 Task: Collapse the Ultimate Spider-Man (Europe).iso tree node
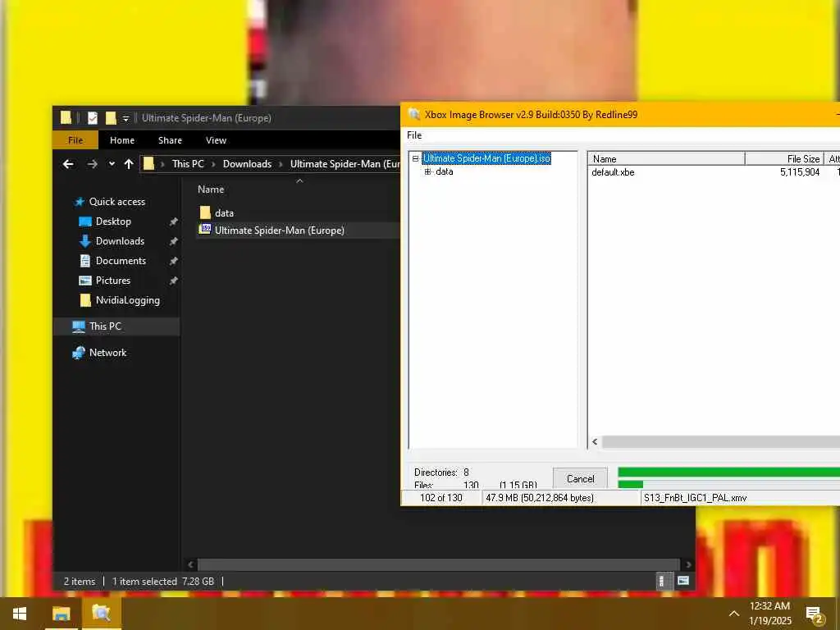[415, 158]
